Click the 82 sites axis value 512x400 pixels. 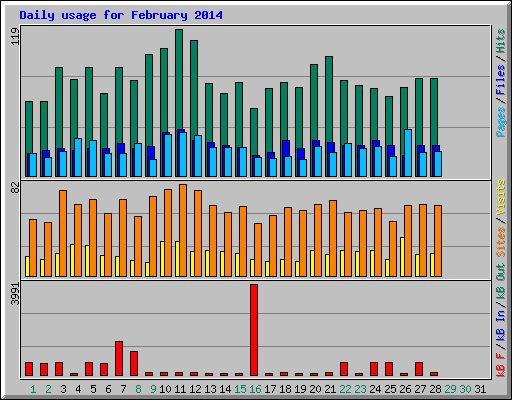[x=15, y=188]
